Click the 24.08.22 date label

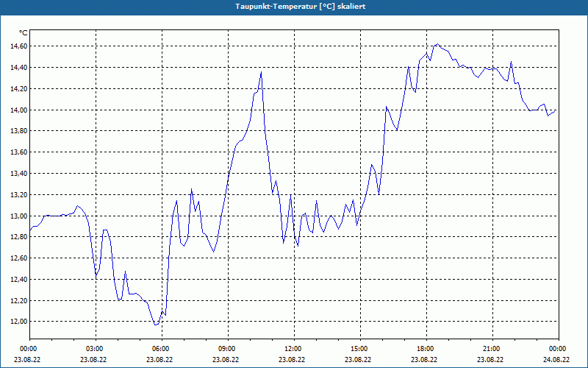(556, 359)
